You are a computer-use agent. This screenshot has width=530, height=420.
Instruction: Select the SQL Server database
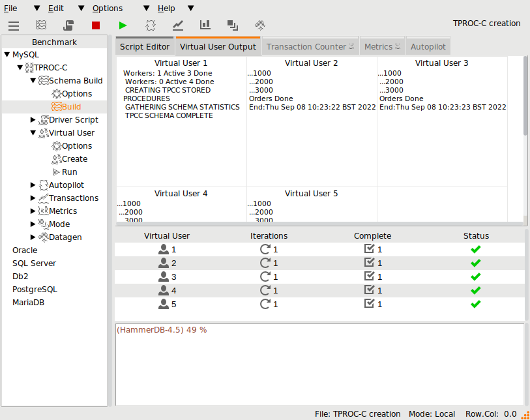tap(34, 263)
